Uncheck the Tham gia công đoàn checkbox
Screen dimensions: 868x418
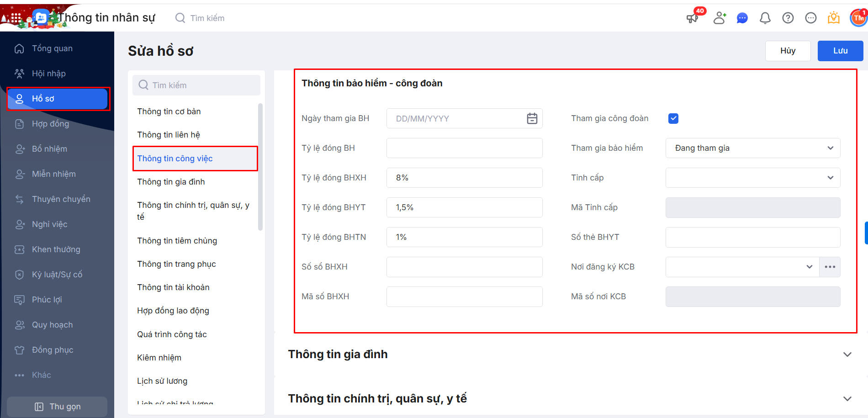pos(673,118)
